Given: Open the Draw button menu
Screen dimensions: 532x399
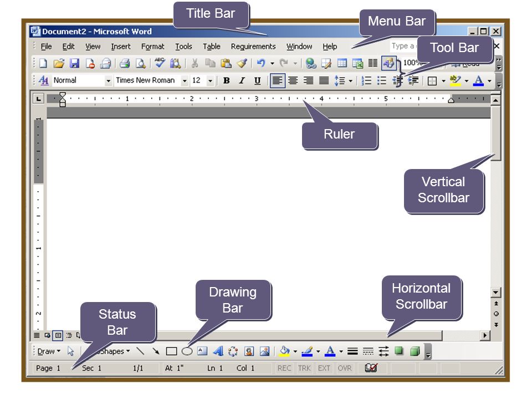Looking at the screenshot, I should [49, 351].
